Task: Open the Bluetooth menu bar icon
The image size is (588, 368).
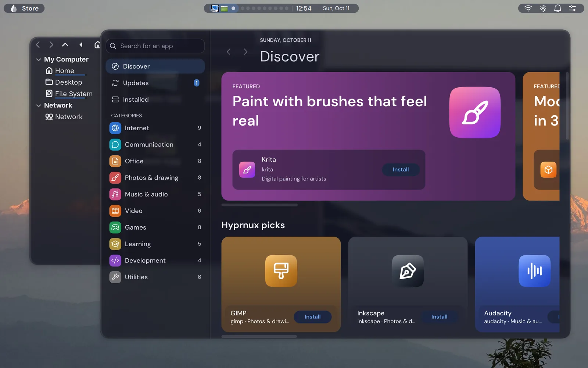Action: 543,8
